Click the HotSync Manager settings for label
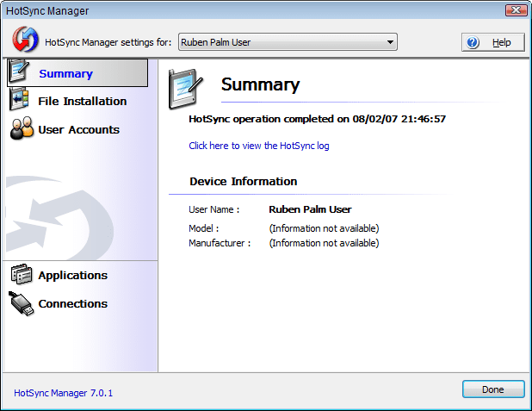532x411 pixels. tap(108, 42)
